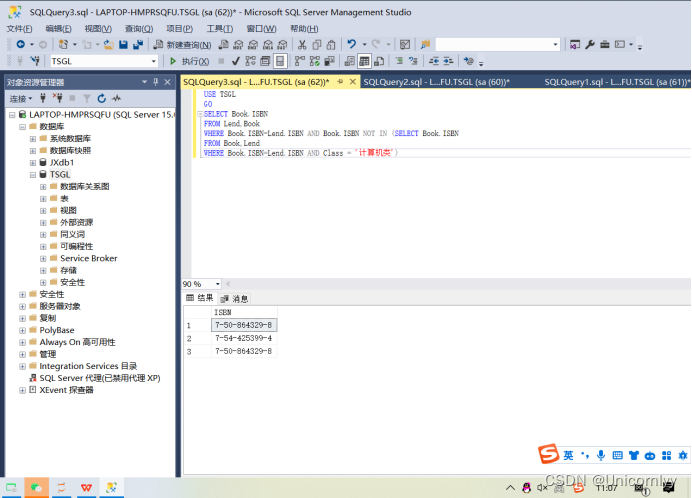
Task: Click the Parse checkmark icon
Action: click(x=236, y=61)
